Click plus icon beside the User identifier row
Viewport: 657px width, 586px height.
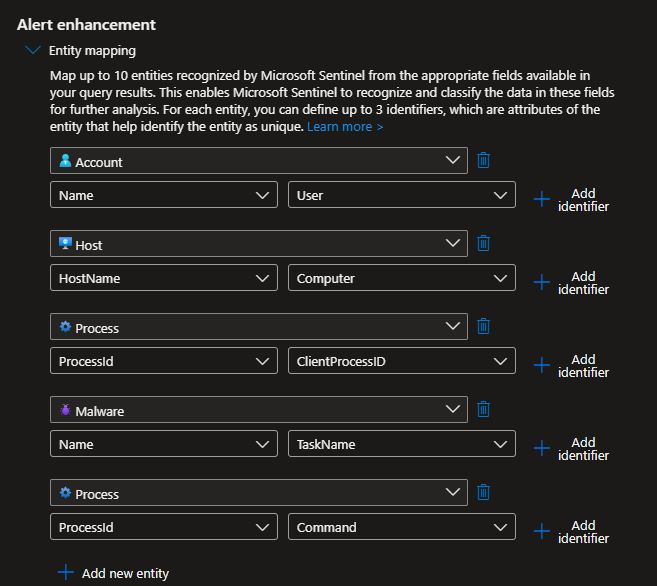(542, 199)
